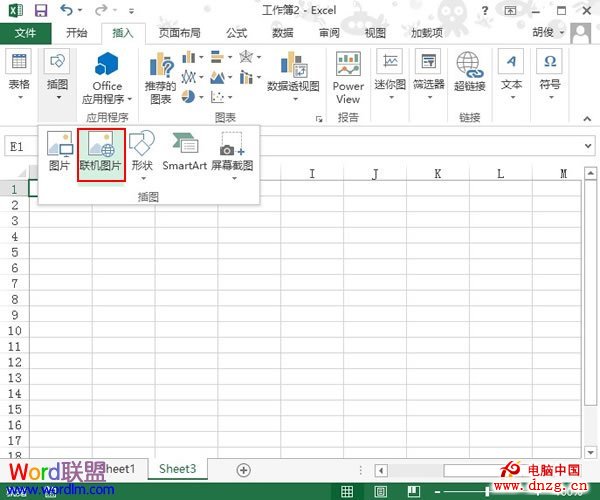
Task: Insert a radar chart icon
Action: pyautogui.click(x=246, y=57)
